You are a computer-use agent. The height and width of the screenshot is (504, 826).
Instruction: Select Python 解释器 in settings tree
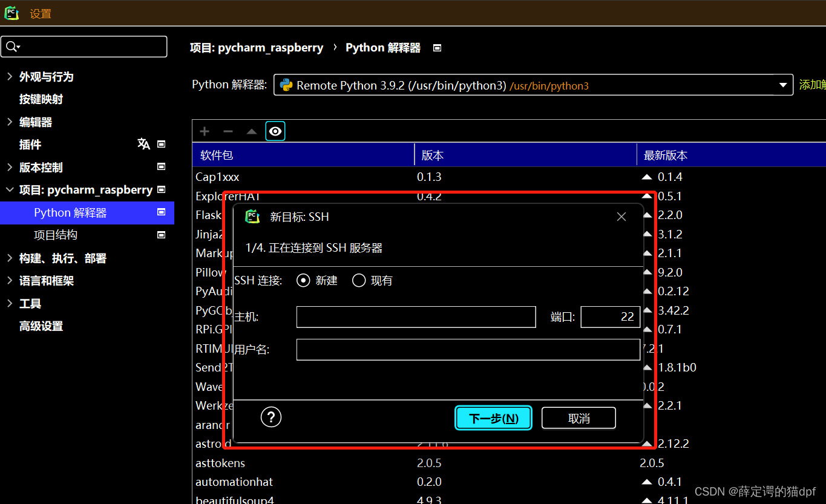click(87, 212)
